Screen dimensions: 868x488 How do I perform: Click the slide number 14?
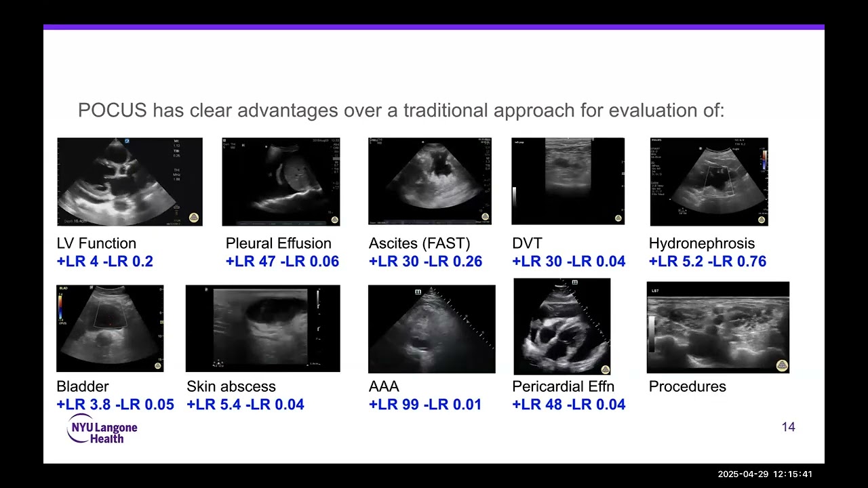[788, 427]
